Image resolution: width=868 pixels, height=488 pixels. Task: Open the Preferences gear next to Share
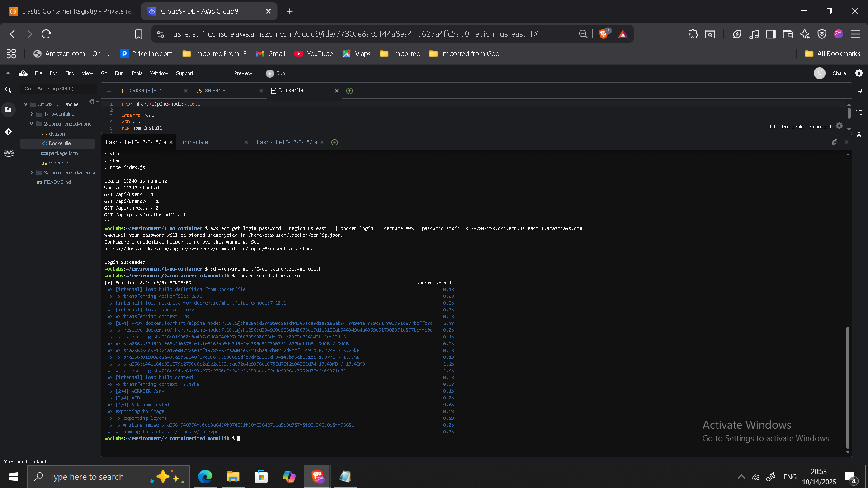(859, 73)
